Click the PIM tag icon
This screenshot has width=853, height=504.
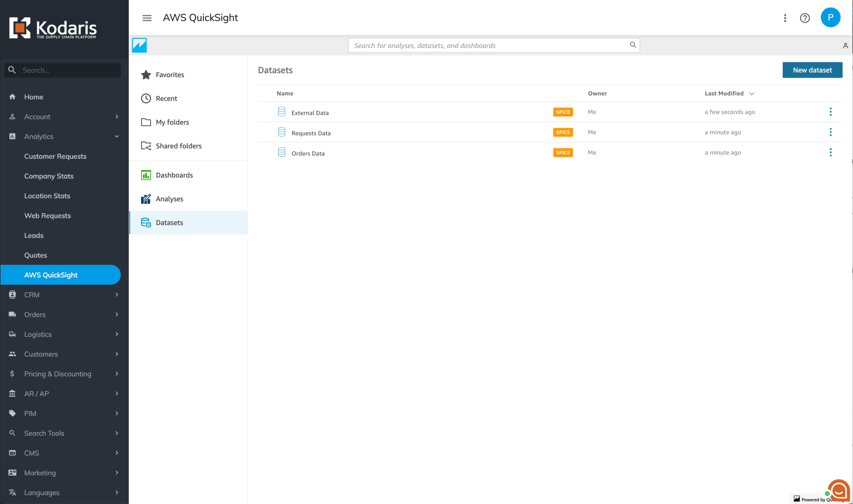pyautogui.click(x=12, y=413)
